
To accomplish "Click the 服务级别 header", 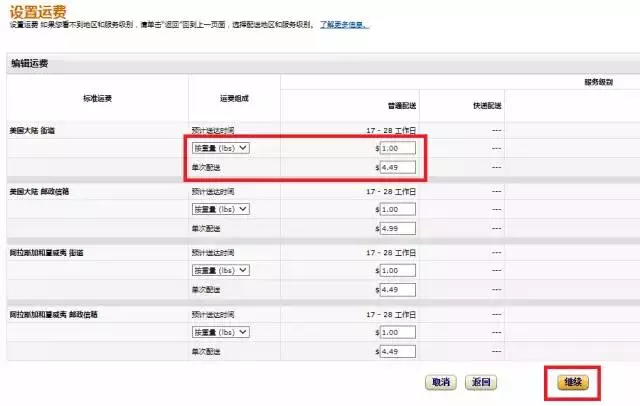I will (598, 82).
